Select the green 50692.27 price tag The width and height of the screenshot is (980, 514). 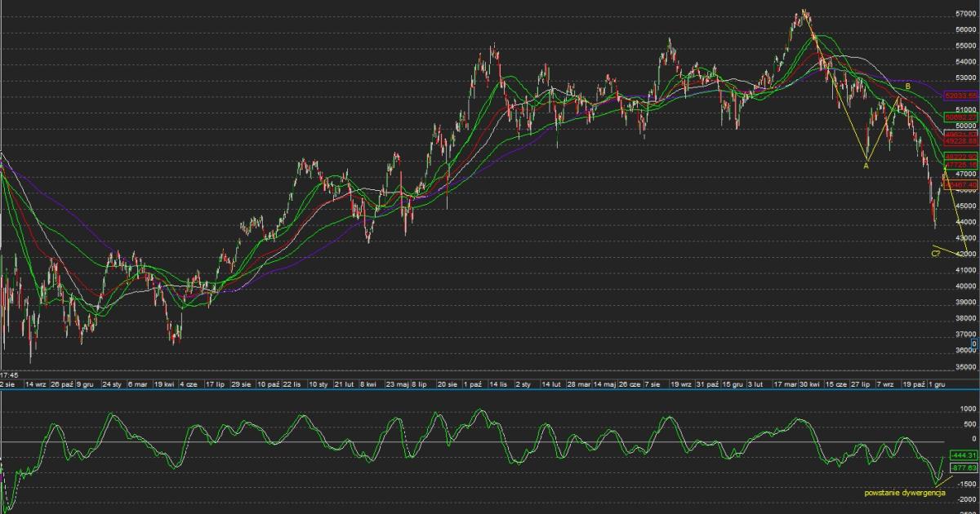tap(960, 117)
